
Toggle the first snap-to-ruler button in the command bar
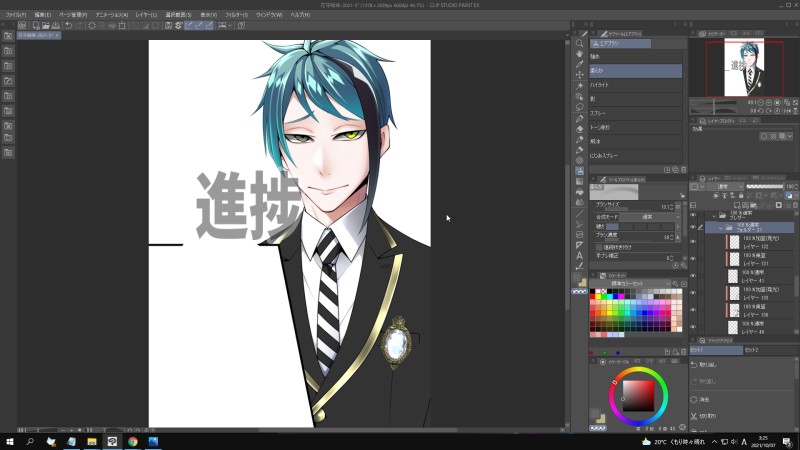click(x=189, y=25)
